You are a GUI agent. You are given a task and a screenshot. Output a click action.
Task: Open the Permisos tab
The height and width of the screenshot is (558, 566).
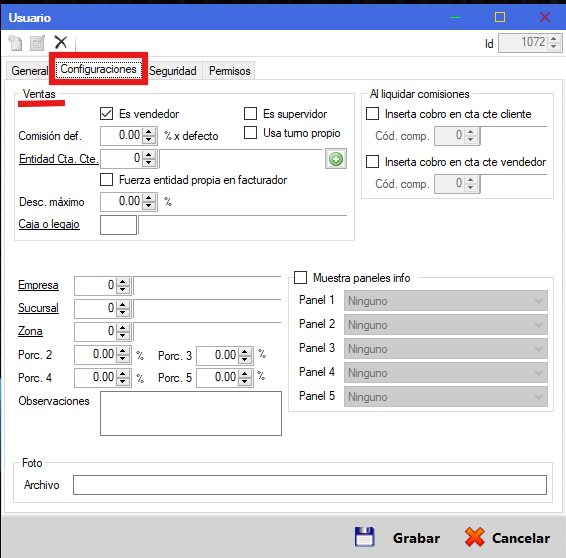[230, 71]
